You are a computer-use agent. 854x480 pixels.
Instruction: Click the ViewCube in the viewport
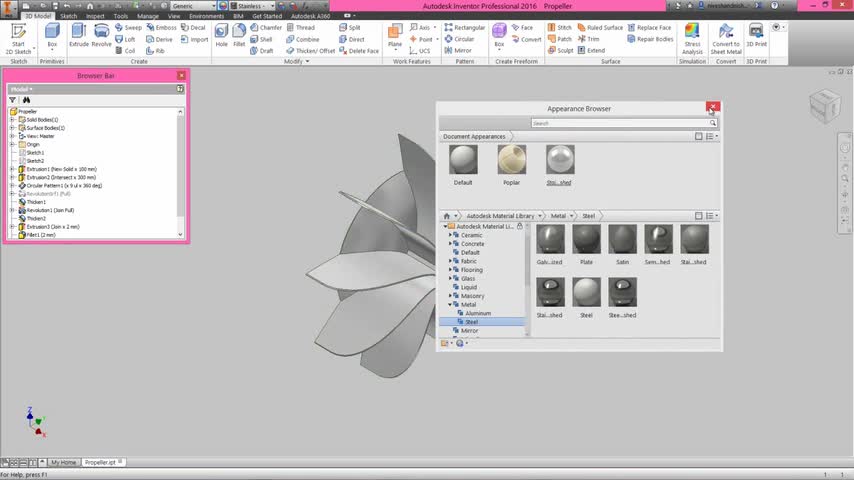(824, 104)
